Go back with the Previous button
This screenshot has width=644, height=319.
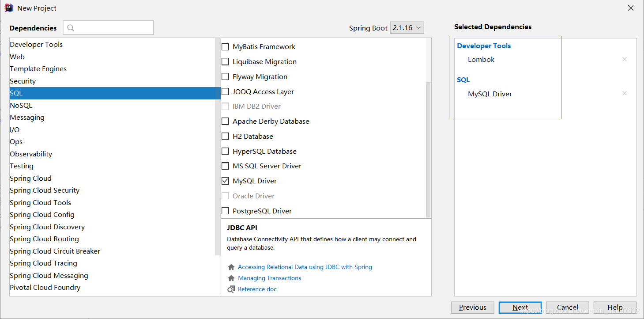[x=473, y=308]
